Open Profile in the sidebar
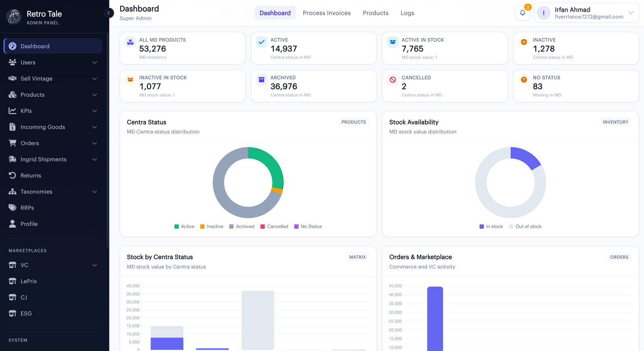 coord(53,224)
